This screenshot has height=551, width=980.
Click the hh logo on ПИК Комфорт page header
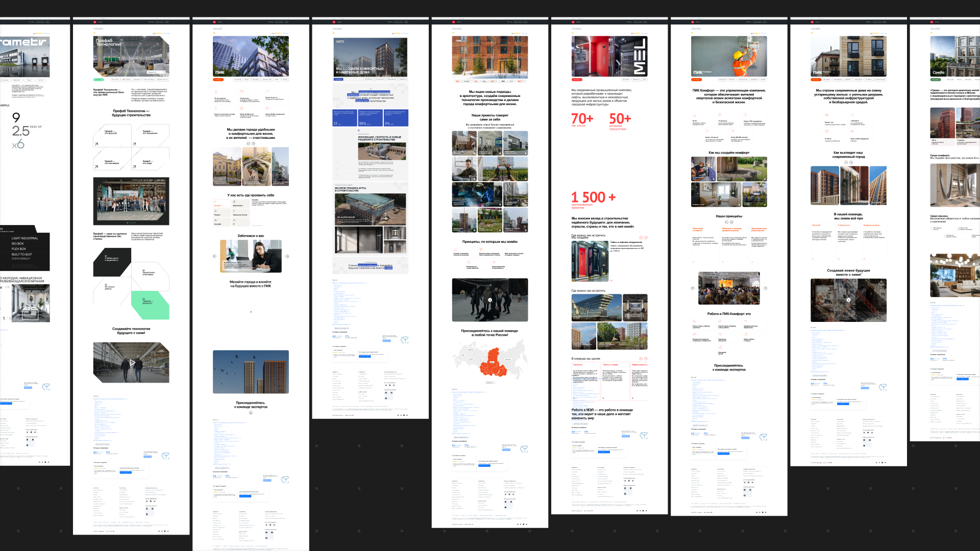[x=692, y=22]
